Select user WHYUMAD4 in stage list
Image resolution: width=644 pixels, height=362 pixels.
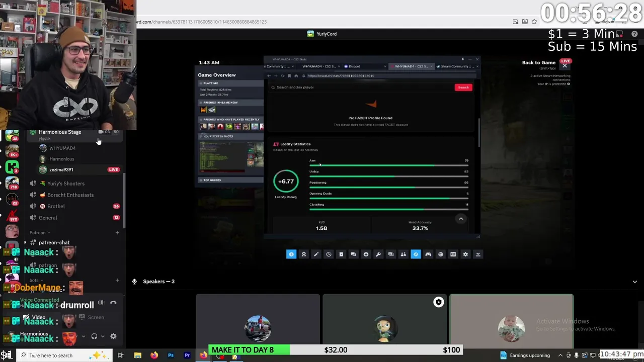click(x=62, y=148)
